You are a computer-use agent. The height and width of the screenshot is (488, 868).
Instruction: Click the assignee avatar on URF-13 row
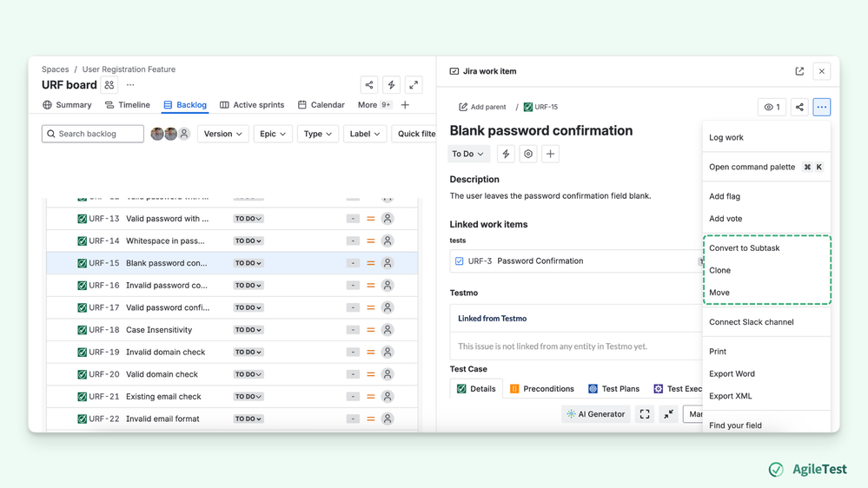[388, 219]
